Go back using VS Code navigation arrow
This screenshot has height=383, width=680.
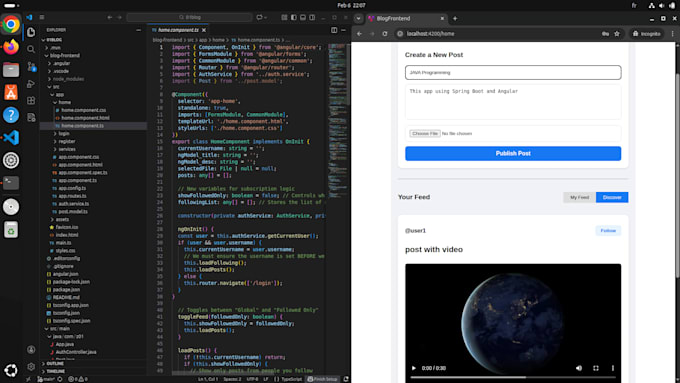tap(110, 17)
